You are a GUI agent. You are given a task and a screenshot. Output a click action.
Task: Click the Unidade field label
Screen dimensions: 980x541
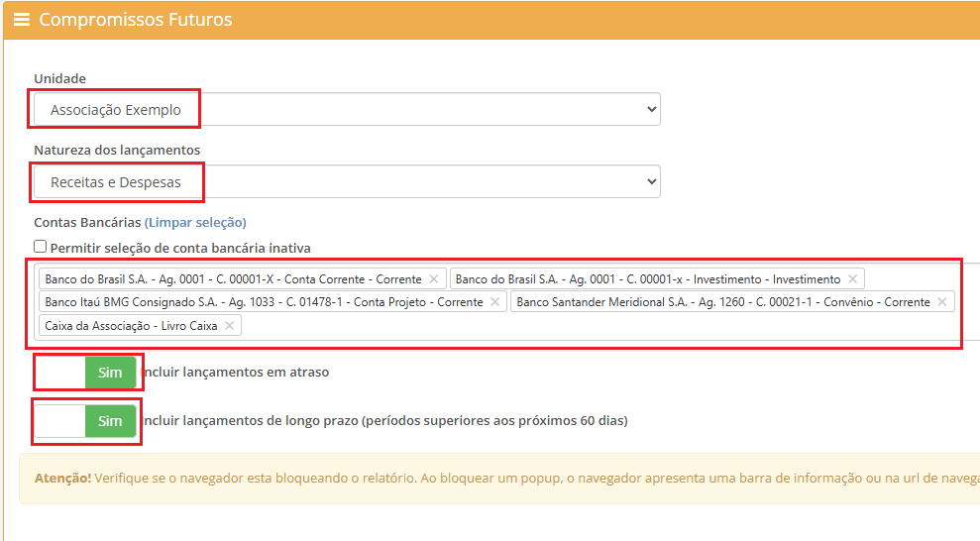[x=60, y=78]
